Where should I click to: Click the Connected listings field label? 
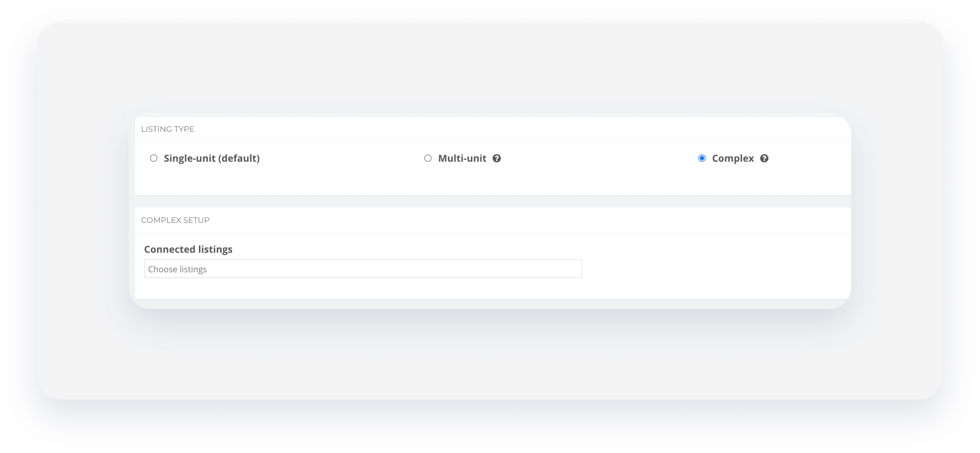(x=188, y=249)
